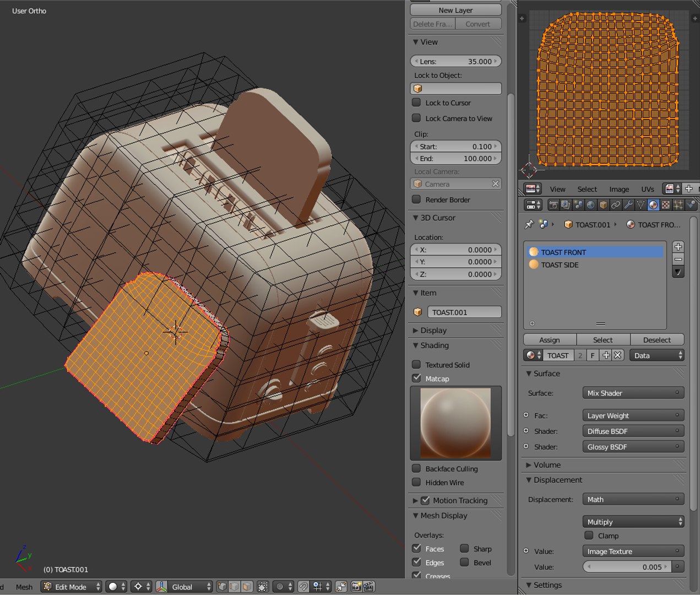Render OpenGL viewport image
Viewport: 700px width, 595px height.
pyautogui.click(x=356, y=587)
